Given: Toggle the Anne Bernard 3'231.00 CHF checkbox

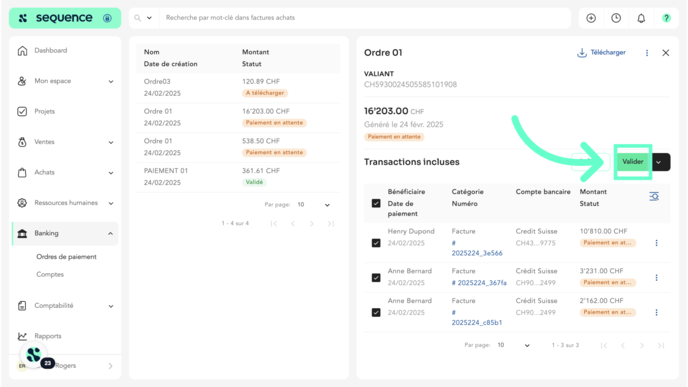Looking at the screenshot, I should pyautogui.click(x=376, y=278).
